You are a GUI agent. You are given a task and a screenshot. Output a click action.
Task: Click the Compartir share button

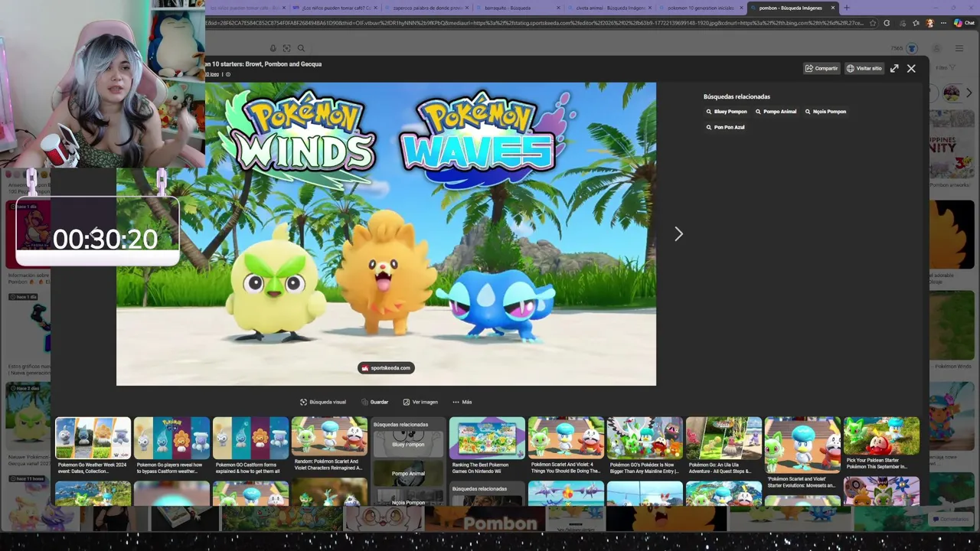[822, 68]
